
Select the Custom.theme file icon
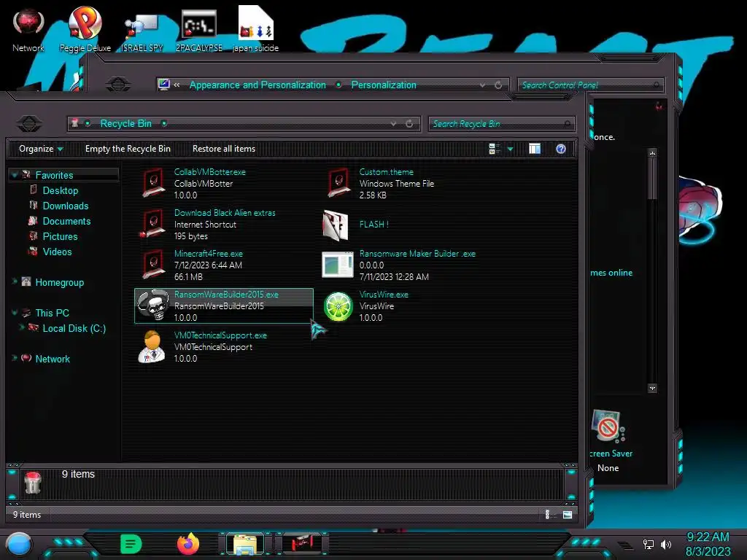[338, 183]
